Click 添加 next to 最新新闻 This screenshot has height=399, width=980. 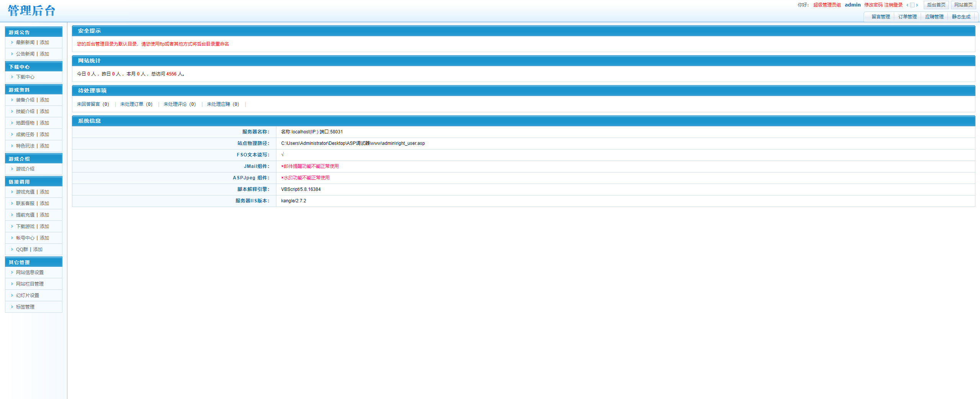(x=44, y=43)
